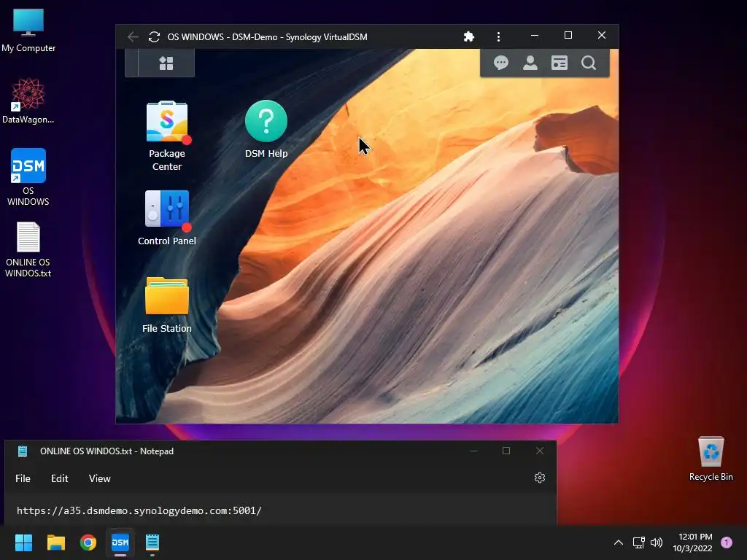Image resolution: width=747 pixels, height=560 pixels.
Task: Open DSM user options person icon
Action: (x=530, y=63)
